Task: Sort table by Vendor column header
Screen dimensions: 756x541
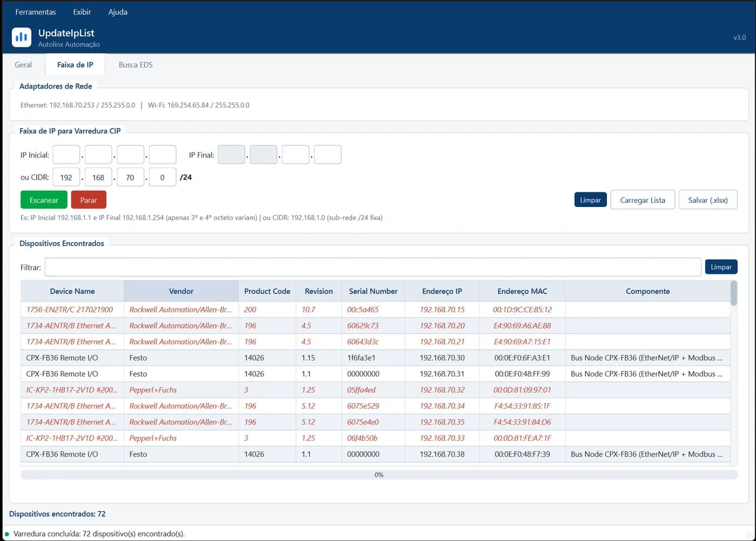Action: (181, 291)
